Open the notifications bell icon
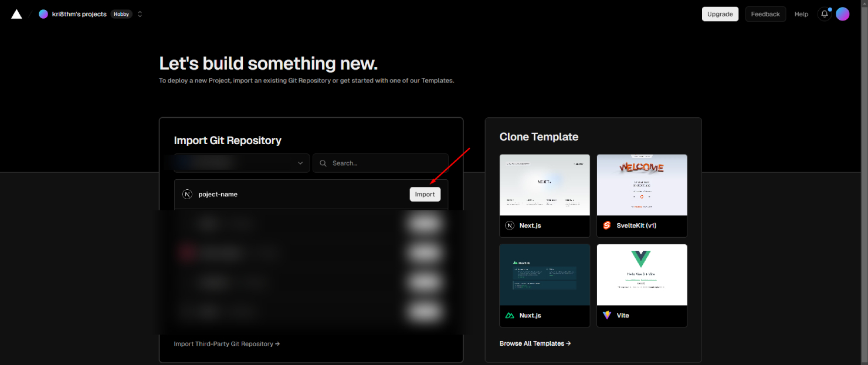This screenshot has width=868, height=365. coord(825,14)
